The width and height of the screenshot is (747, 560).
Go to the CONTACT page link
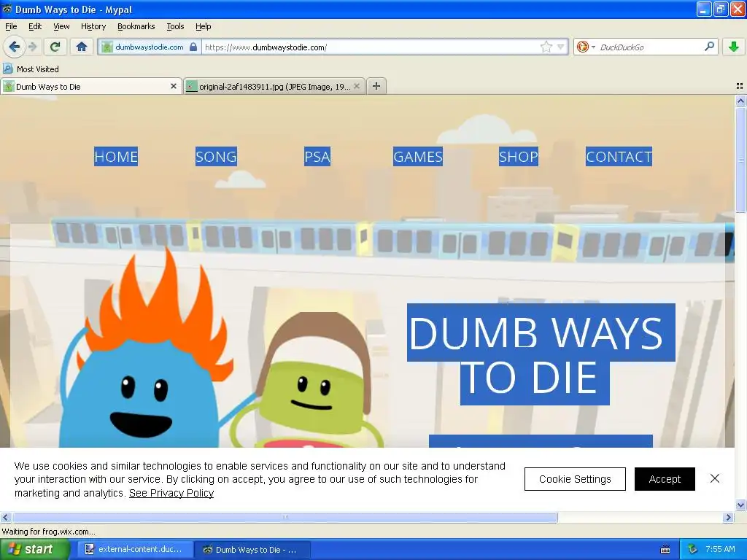[x=619, y=157]
